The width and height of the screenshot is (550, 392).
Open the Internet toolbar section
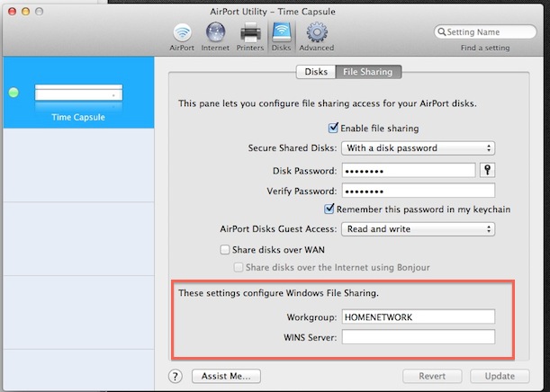click(x=215, y=37)
